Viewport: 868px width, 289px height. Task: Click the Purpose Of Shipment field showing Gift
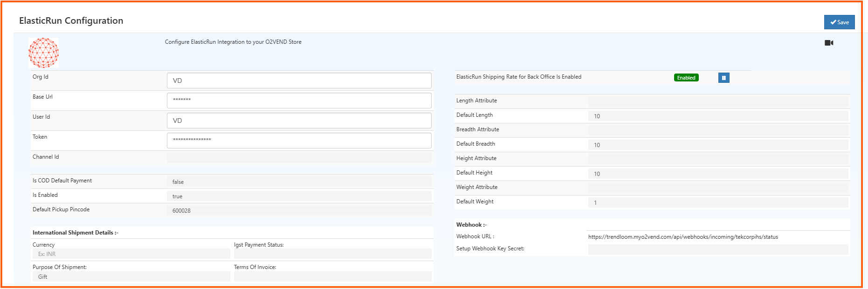(x=131, y=276)
